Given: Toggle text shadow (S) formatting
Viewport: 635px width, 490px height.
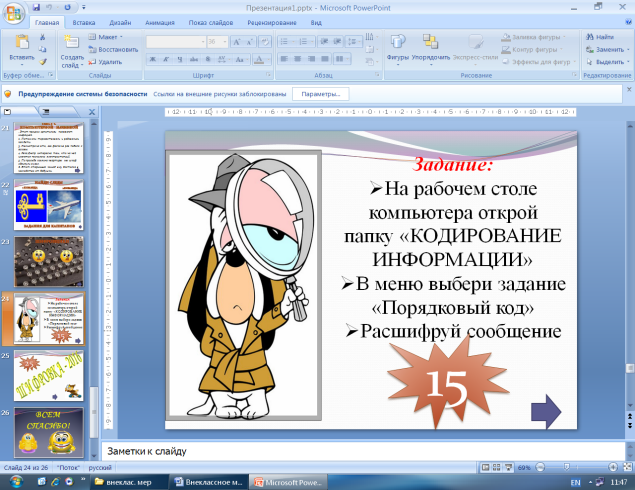Looking at the screenshot, I should click(x=208, y=60).
